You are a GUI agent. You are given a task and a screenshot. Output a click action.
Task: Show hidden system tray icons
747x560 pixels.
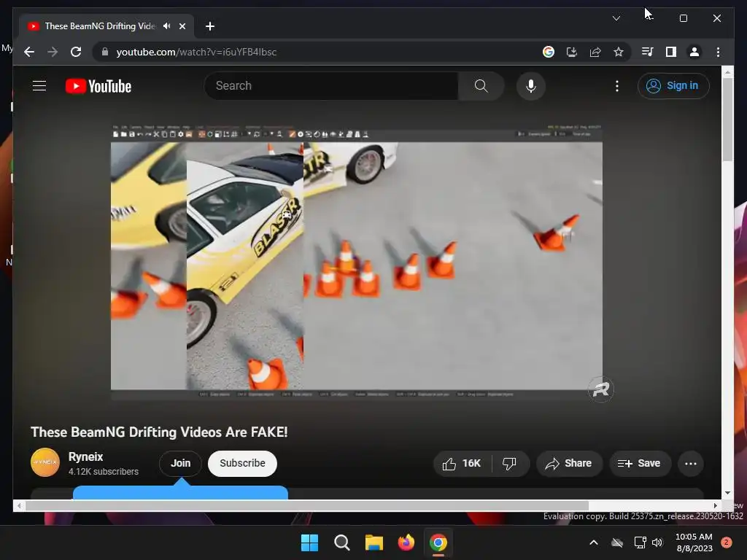pos(594,542)
